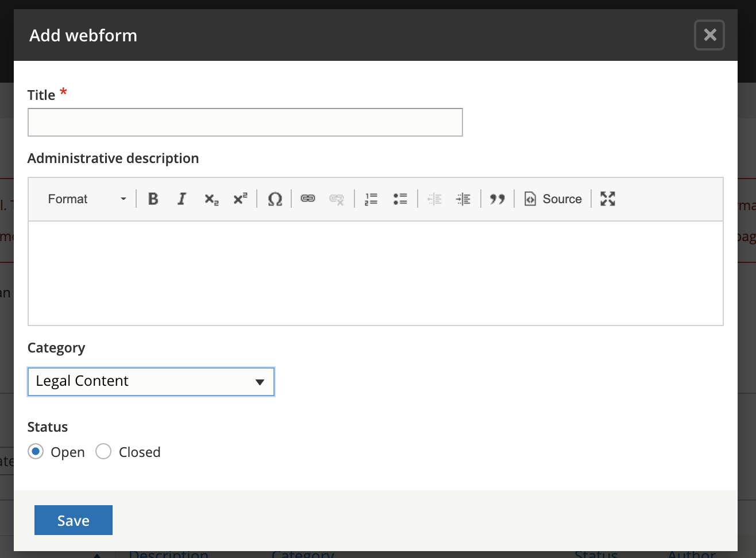Insert a link using chain icon
The height and width of the screenshot is (558, 756).
pos(308,199)
